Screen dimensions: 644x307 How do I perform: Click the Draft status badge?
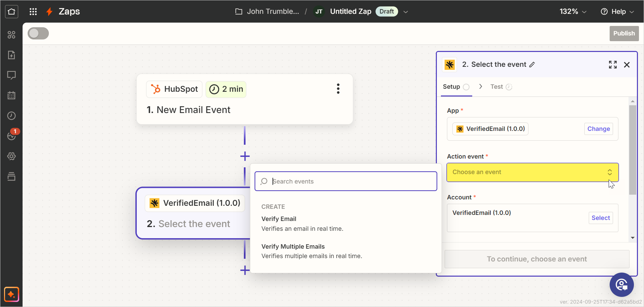tap(387, 12)
